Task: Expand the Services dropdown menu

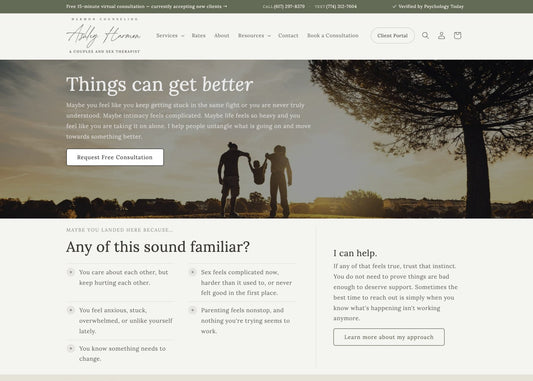Action: 170,35
